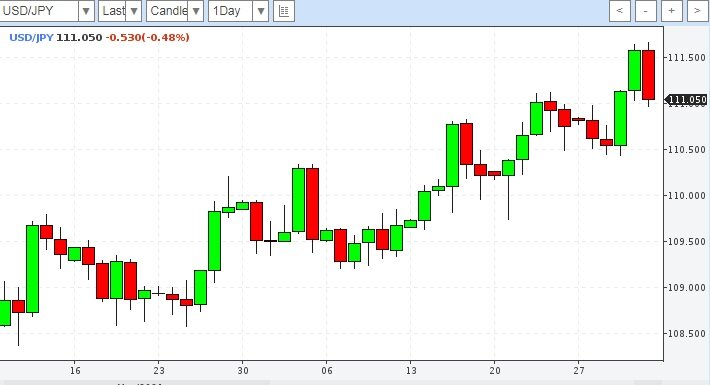Click the 109.000 price axis label
Viewport: 710px width, 385px height.
point(687,288)
